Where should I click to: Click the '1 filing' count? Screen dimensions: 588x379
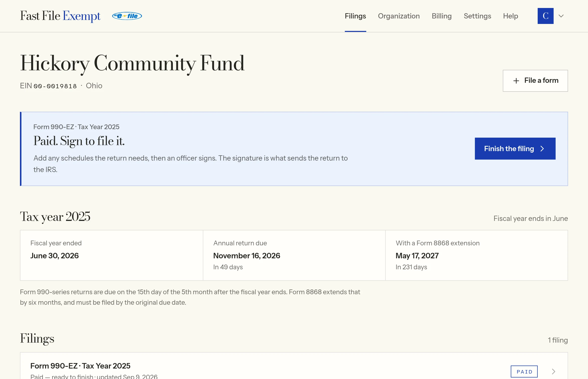click(x=558, y=340)
